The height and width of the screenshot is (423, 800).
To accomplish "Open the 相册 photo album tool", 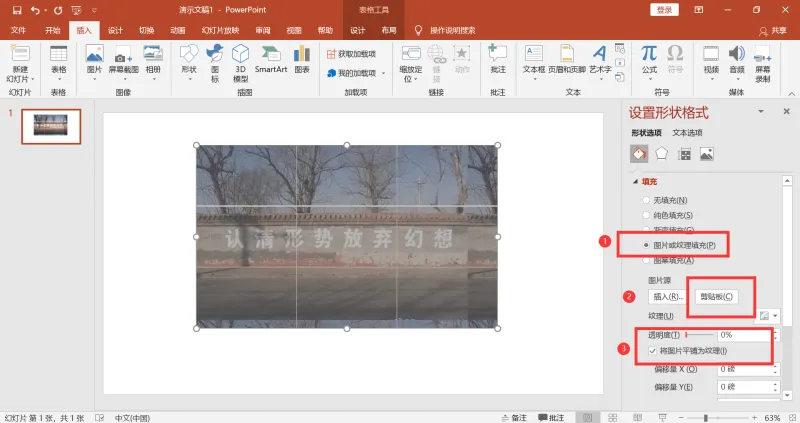I will pyautogui.click(x=153, y=64).
